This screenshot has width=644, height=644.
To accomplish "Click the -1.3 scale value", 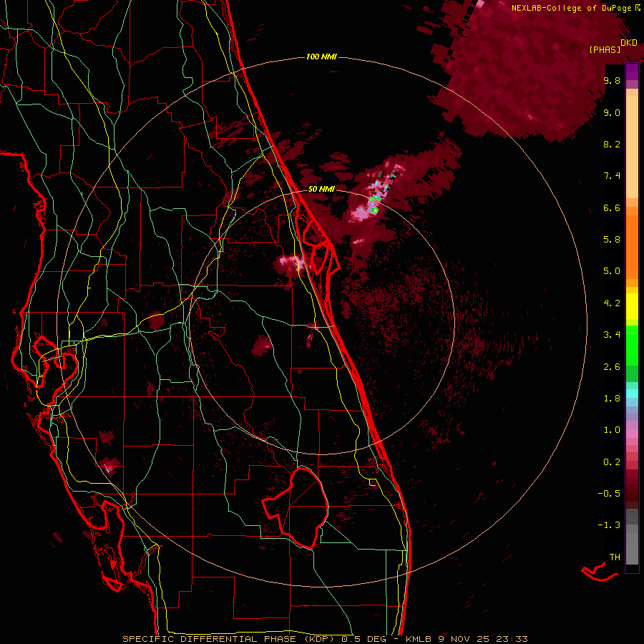I will [x=609, y=525].
